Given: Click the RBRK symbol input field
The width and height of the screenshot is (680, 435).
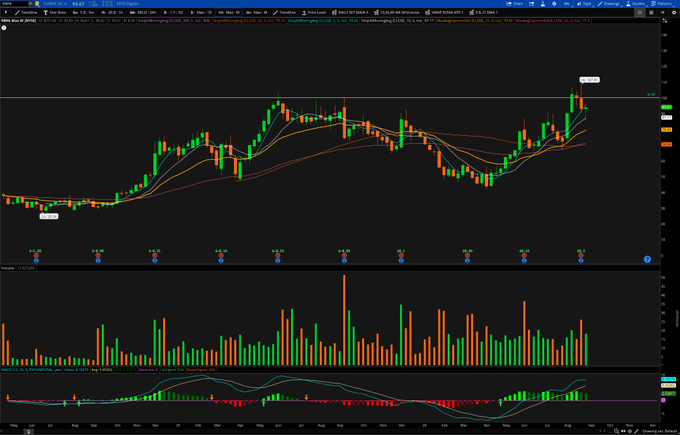Looking at the screenshot, I should point(14,3).
